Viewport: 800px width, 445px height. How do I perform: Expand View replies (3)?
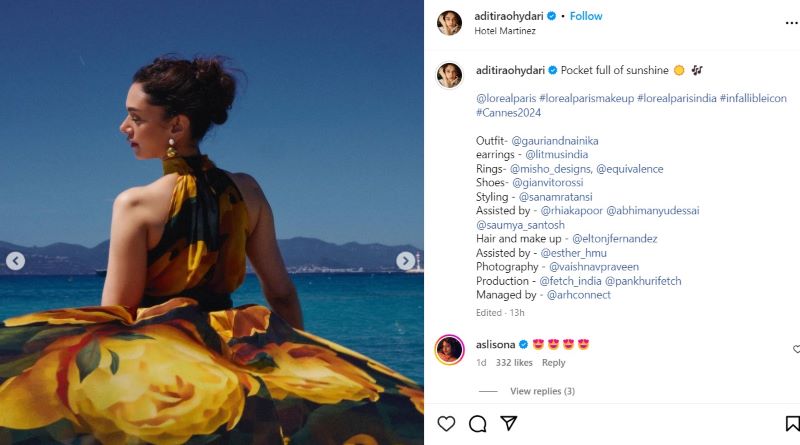542,391
